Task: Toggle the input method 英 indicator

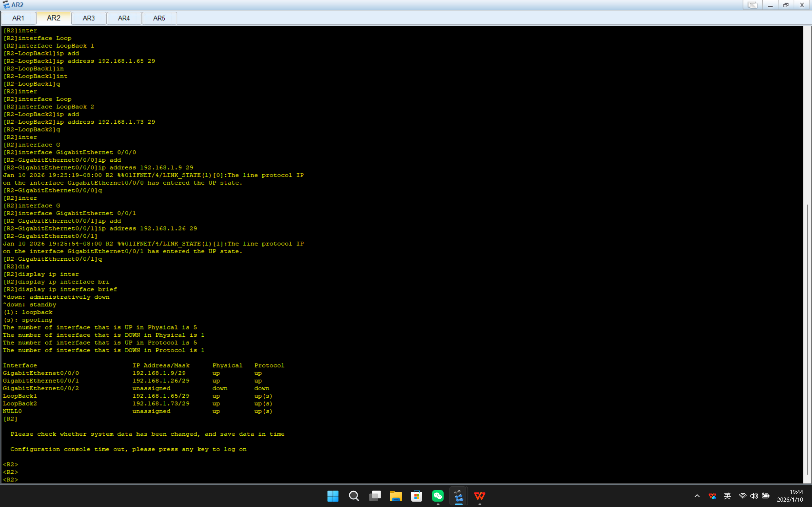Action: [x=727, y=496]
